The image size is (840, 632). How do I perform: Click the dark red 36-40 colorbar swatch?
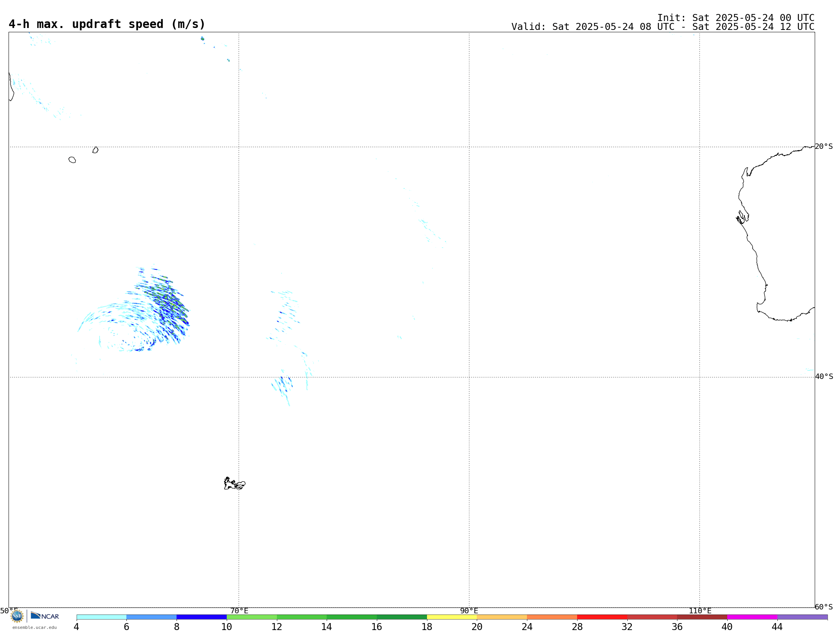click(702, 617)
